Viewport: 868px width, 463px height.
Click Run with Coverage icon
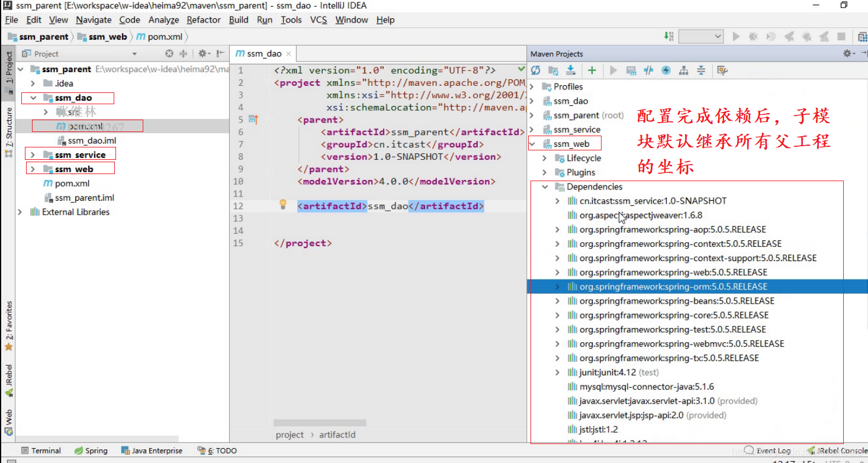tap(771, 37)
